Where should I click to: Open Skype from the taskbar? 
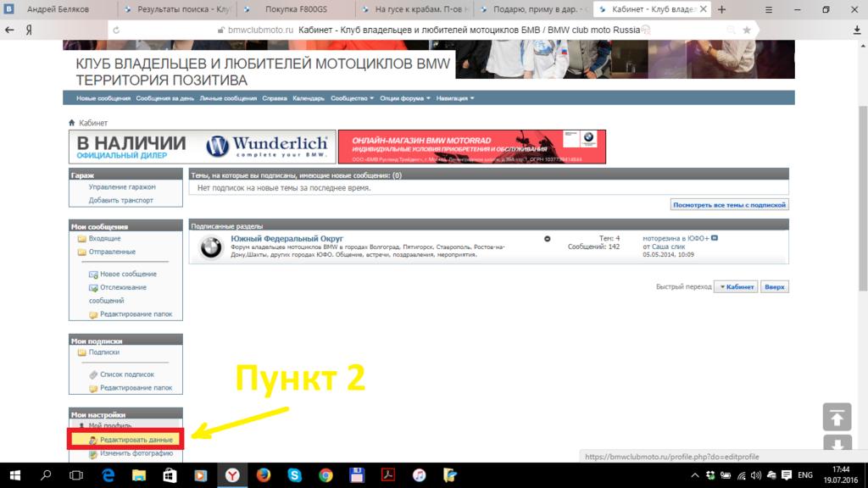pyautogui.click(x=294, y=475)
